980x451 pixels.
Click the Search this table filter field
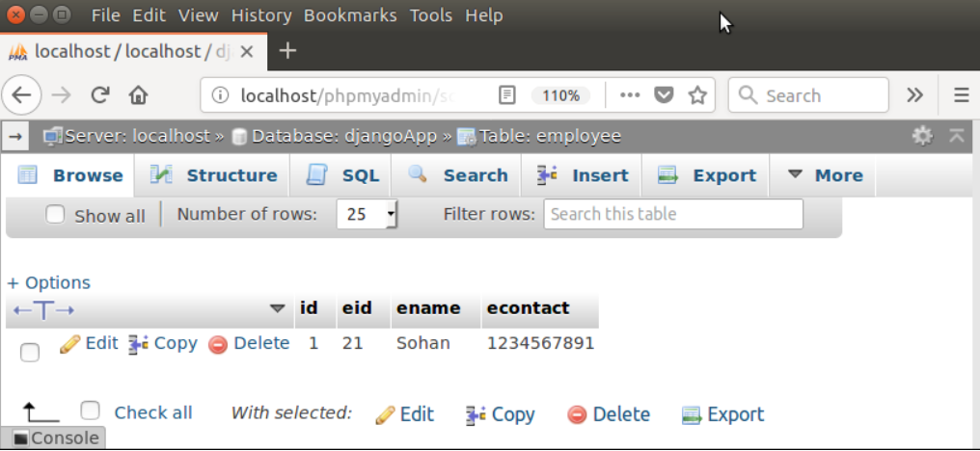point(673,214)
